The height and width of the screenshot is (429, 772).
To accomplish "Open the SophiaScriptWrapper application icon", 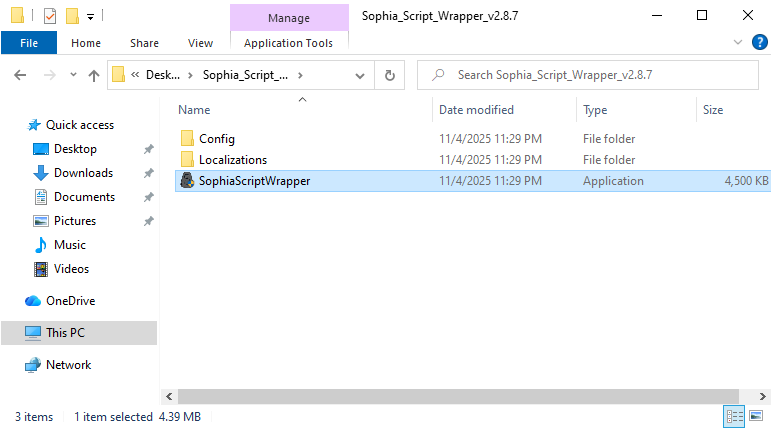I will point(186,181).
